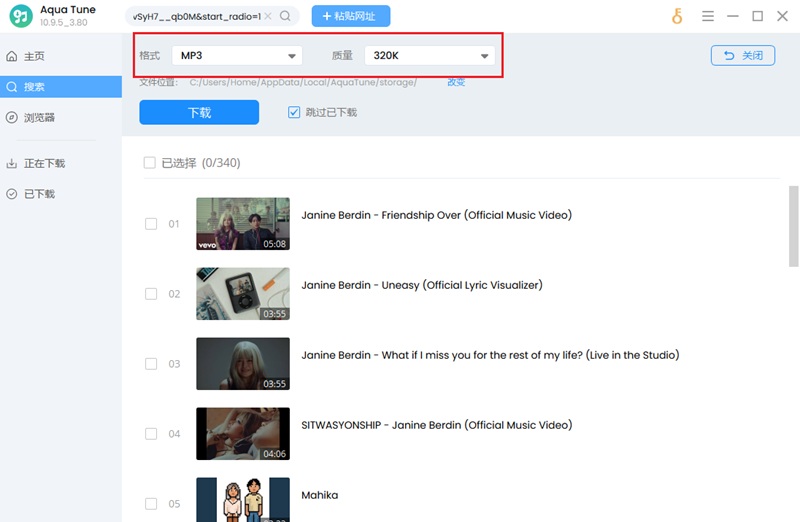Open the 格式 MP3 format dropdown
This screenshot has height=522, width=800.
(x=237, y=55)
